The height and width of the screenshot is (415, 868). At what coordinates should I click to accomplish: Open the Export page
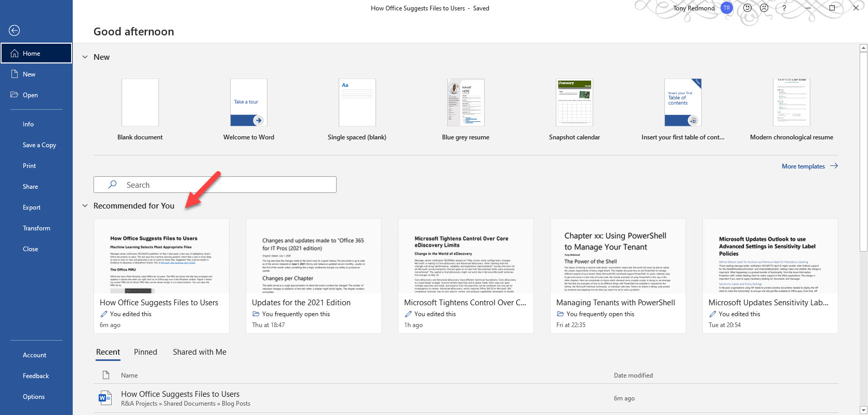pos(32,207)
